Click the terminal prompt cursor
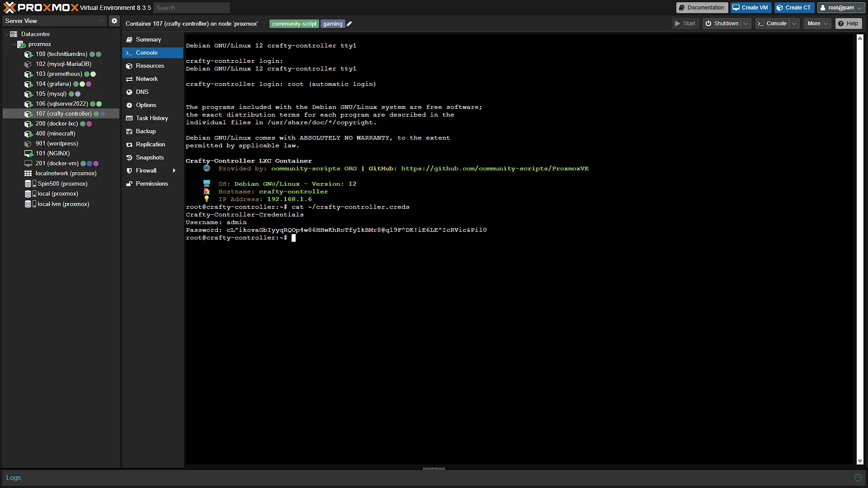Screen dimensions: 868x488 [x=293, y=238]
